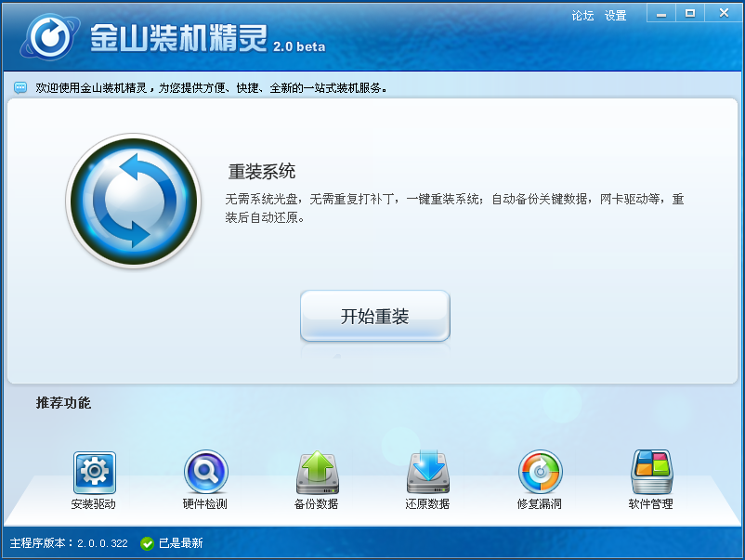745x560 pixels.
Task: Select the 备份数据 green arrow drive icon
Action: pos(318,472)
